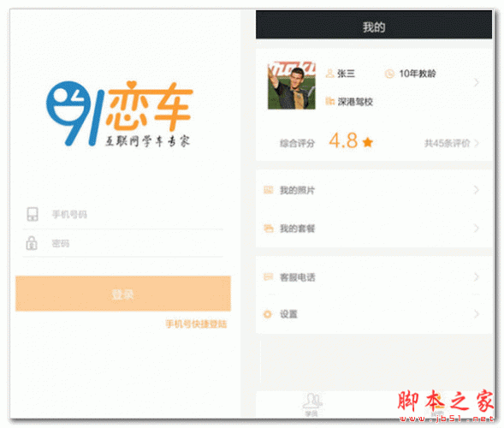Expand the 我的套餐 row chevron
504x428 pixels.
tap(477, 229)
